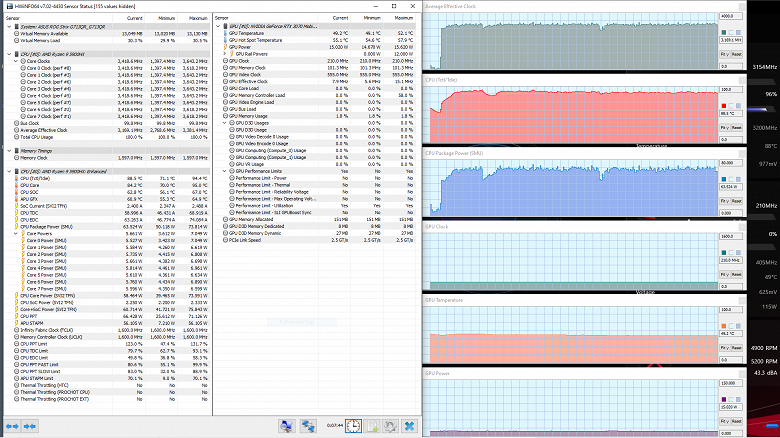Close sensor window with the blue X icon
Image resolution: width=780 pixels, height=438 pixels.
point(409,425)
